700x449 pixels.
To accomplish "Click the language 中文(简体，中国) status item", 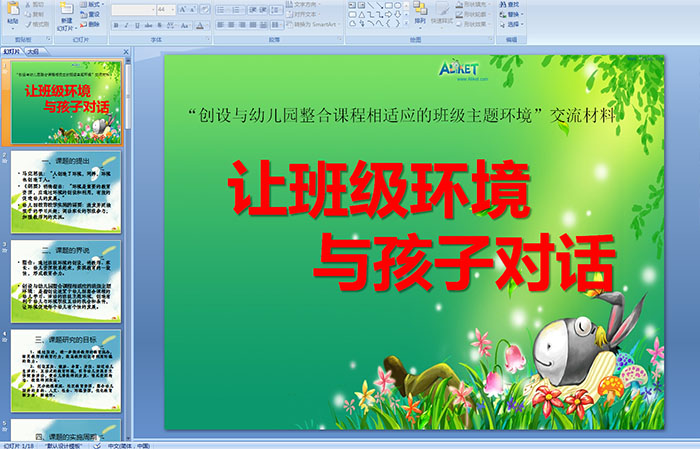I will click(x=129, y=446).
